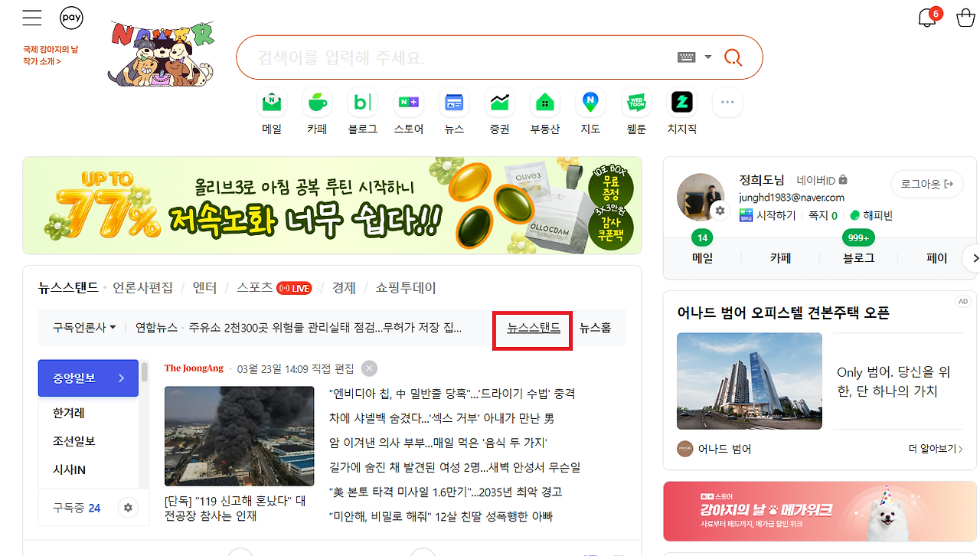The image size is (980, 556).
Task: Open the shopping cart icon
Action: (x=965, y=17)
